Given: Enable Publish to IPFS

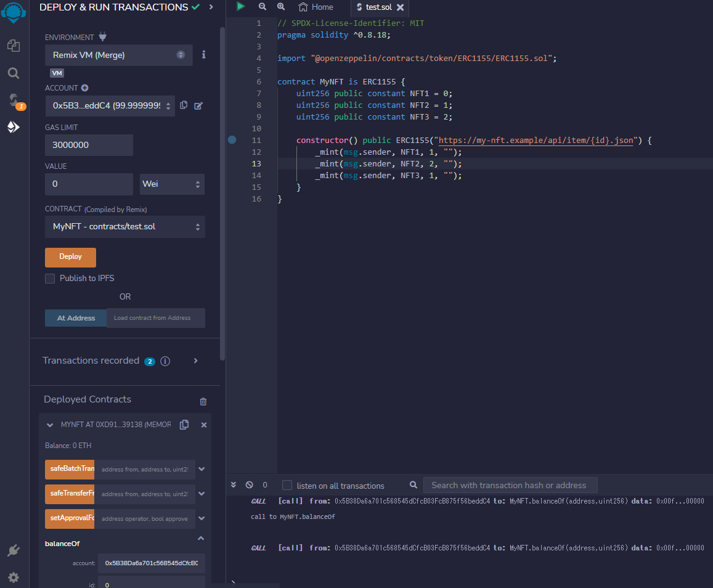Looking at the screenshot, I should click(50, 278).
